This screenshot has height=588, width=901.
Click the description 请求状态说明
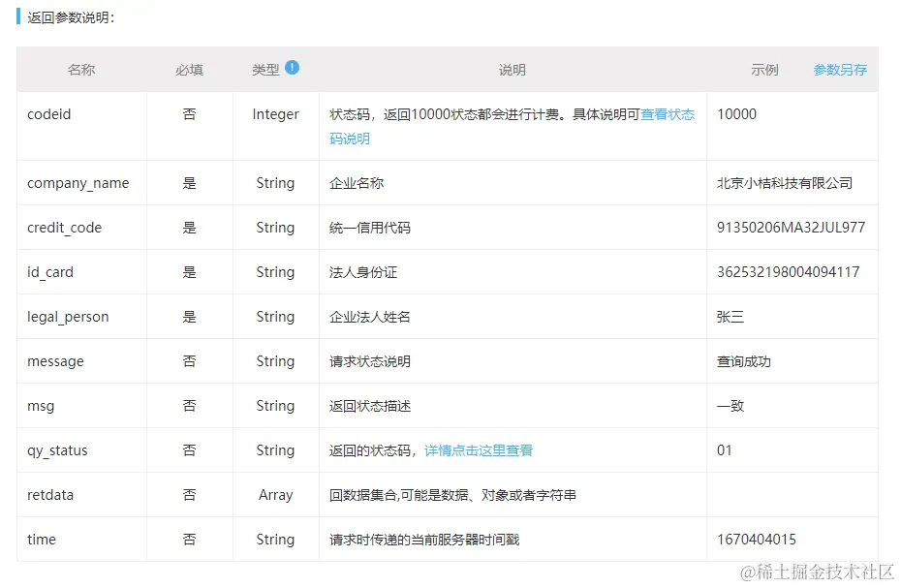370,361
